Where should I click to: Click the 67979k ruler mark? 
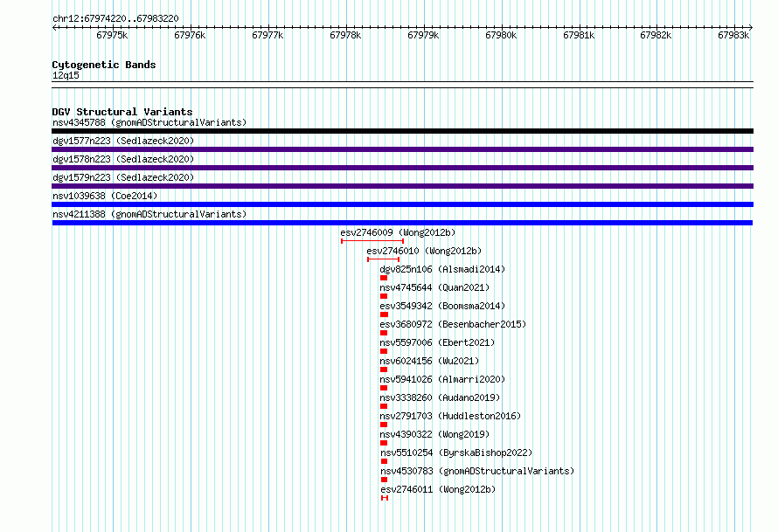423,35
